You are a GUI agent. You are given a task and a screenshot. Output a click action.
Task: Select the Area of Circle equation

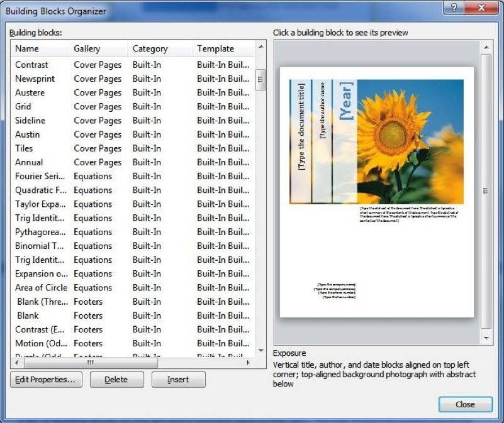tap(133, 288)
